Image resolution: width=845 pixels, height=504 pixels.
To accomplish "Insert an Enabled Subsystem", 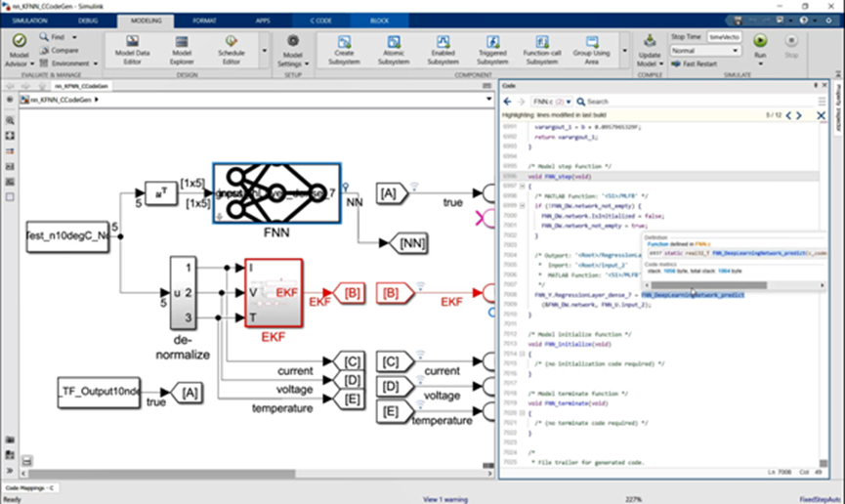I will (443, 50).
